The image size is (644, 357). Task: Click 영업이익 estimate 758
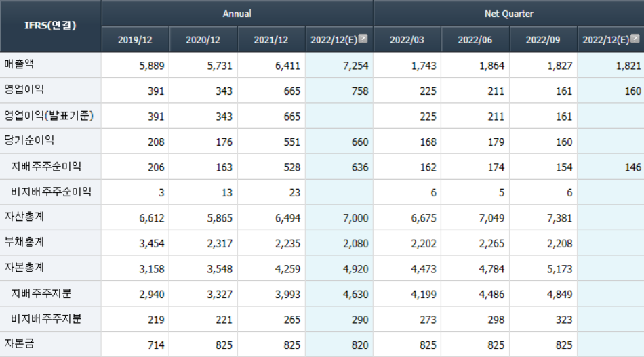(360, 91)
